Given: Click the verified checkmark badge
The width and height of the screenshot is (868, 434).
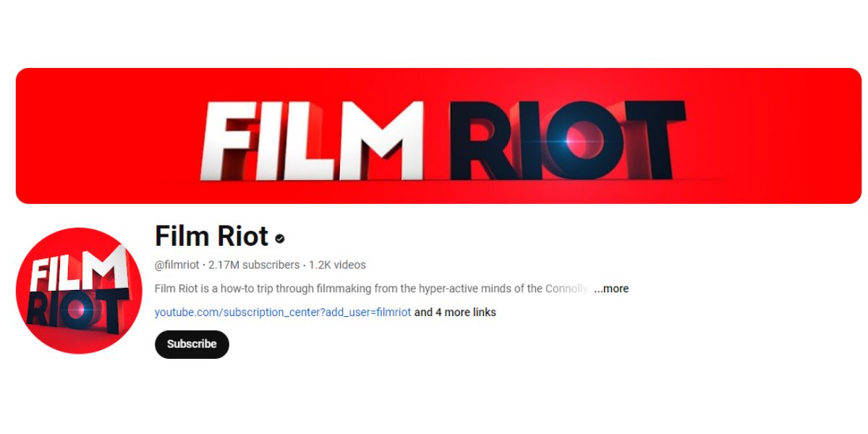Looking at the screenshot, I should (x=280, y=238).
